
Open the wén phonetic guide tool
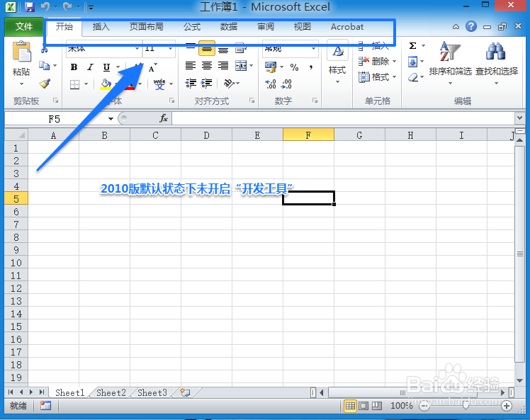click(x=159, y=84)
